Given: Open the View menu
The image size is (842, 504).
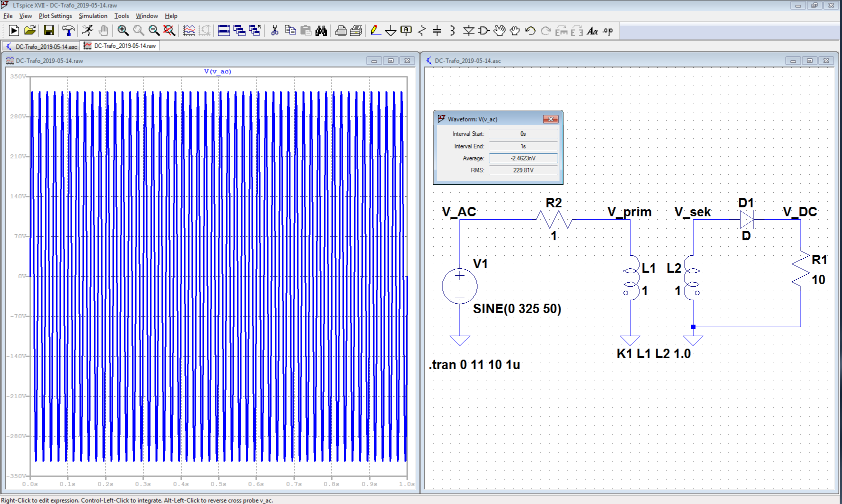Looking at the screenshot, I should click(25, 16).
